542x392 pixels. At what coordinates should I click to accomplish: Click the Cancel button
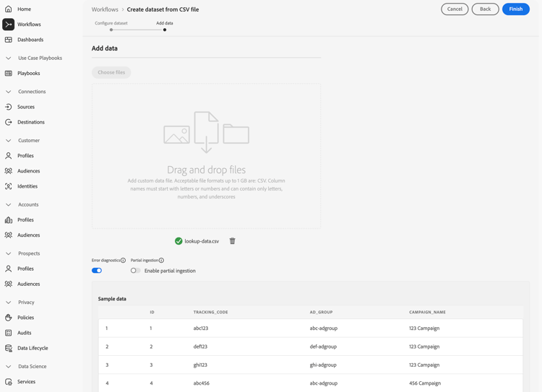455,9
